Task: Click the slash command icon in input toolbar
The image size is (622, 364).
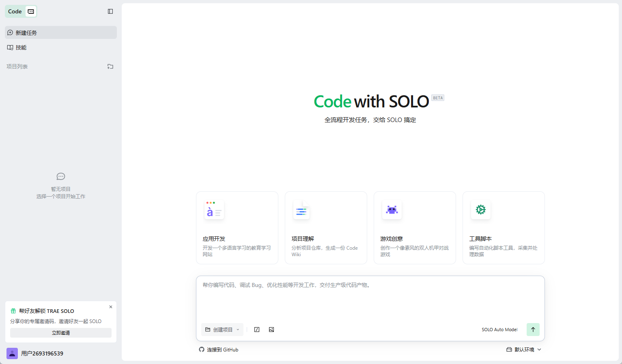Action: pyautogui.click(x=257, y=330)
